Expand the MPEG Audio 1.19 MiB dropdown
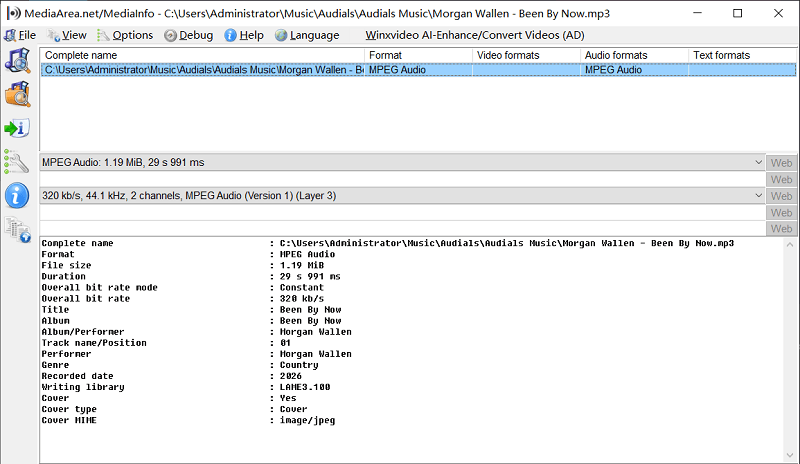Image resolution: width=800 pixels, height=464 pixels. pos(758,162)
